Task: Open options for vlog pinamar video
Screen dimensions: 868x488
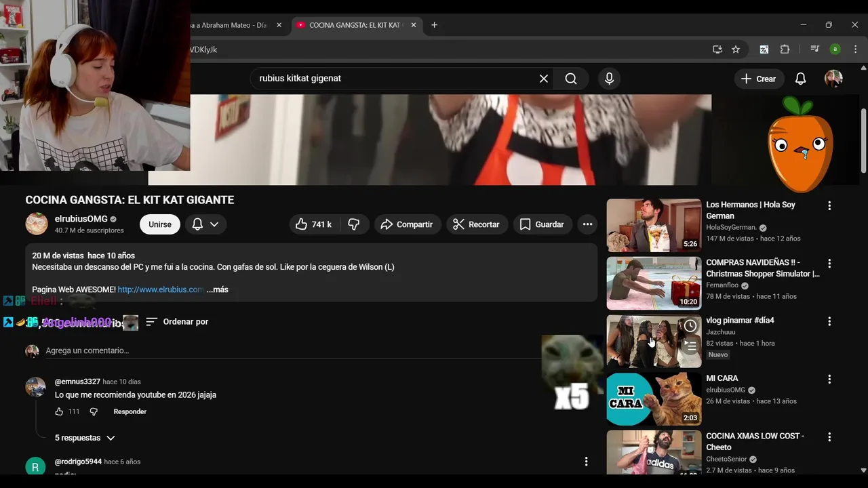Action: (x=829, y=321)
